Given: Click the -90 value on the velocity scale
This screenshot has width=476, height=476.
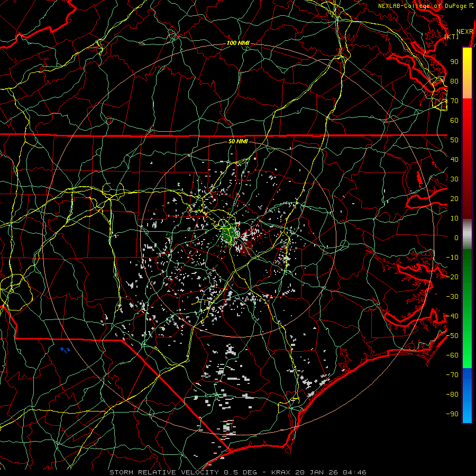Looking at the screenshot, I should (452, 414).
